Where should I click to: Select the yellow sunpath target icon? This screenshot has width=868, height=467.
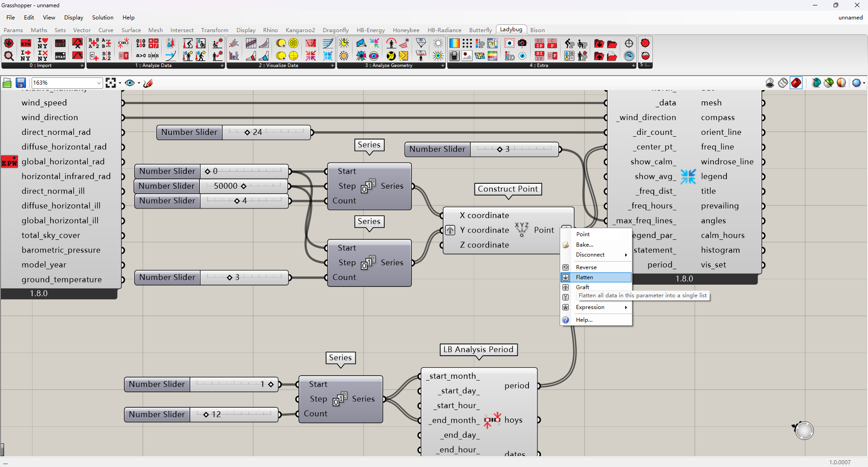pyautogui.click(x=293, y=43)
